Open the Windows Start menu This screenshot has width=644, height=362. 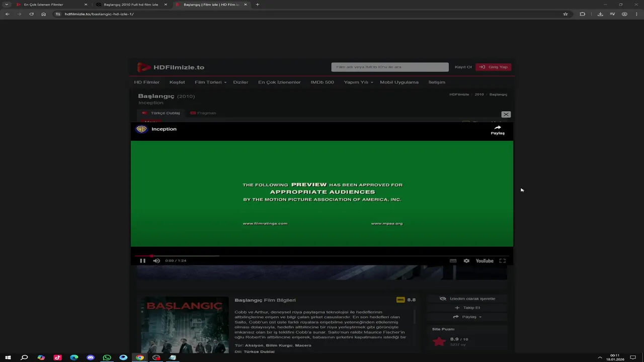(x=8, y=357)
